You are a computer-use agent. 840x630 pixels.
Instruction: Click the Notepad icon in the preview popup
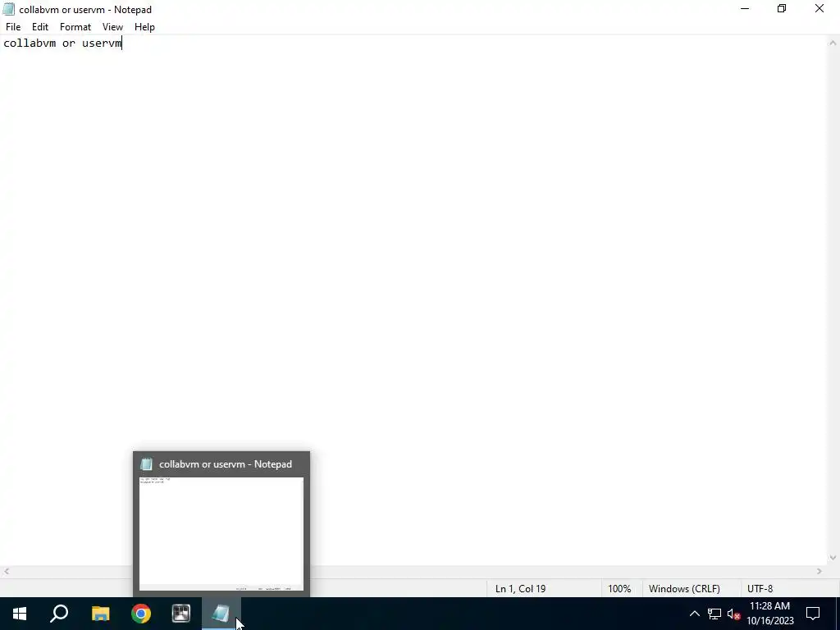146,464
